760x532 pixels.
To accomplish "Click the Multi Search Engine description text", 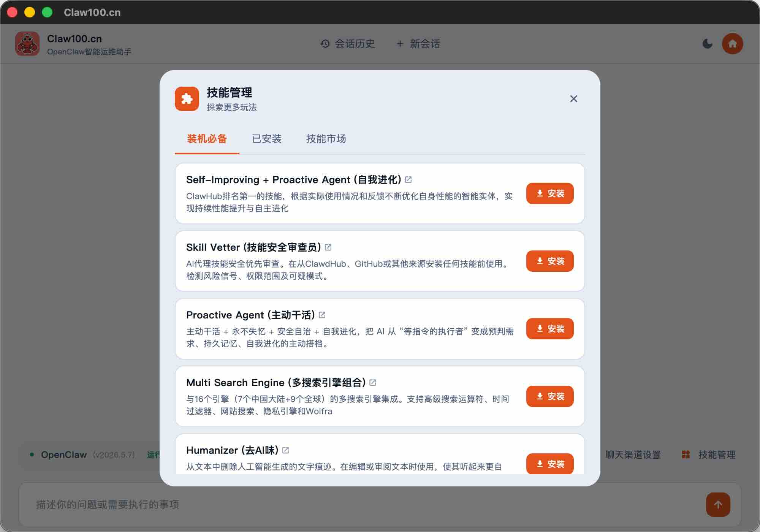I will [x=348, y=405].
